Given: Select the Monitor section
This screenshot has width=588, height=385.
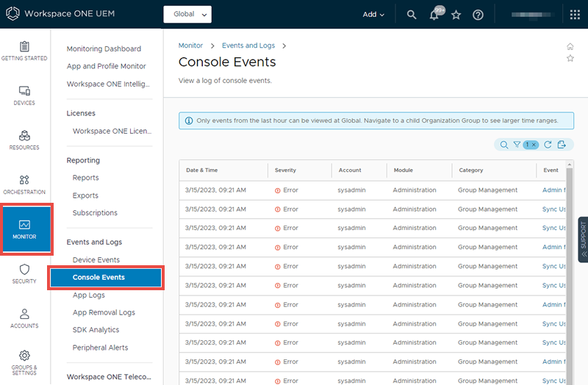Looking at the screenshot, I should (26, 229).
